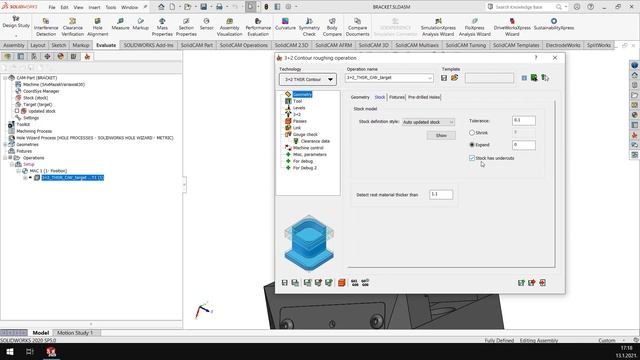Open the Motion Study 1 tab
The width and height of the screenshot is (640, 360).
click(75, 333)
